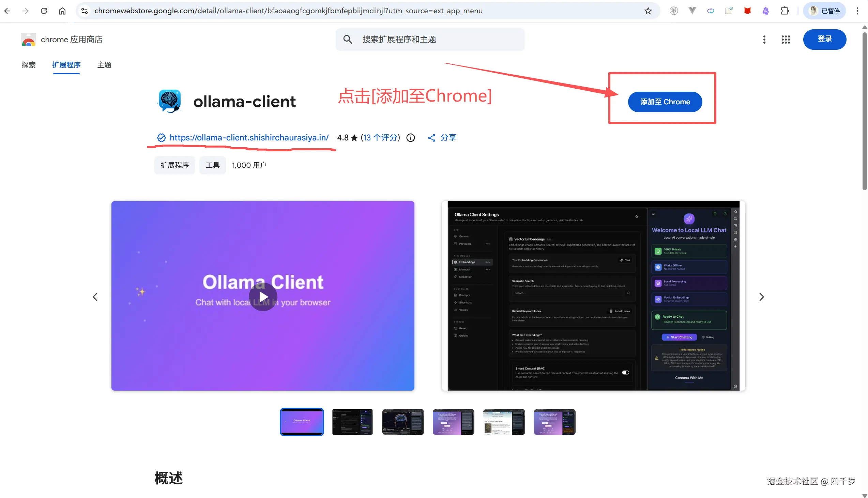Screen dimensions: 868x498
Task: Open the ollama-client developer website link
Action: click(249, 137)
